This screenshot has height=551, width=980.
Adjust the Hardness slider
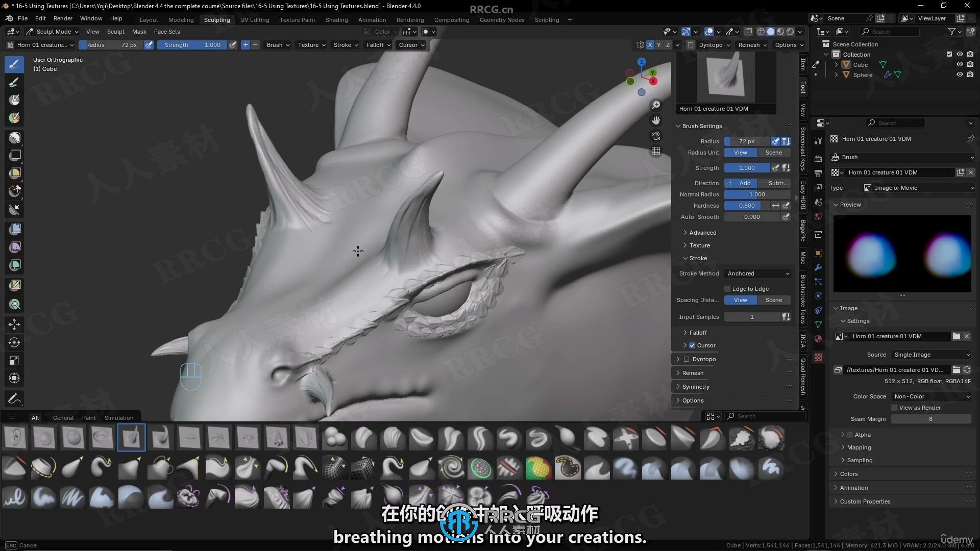pos(747,206)
